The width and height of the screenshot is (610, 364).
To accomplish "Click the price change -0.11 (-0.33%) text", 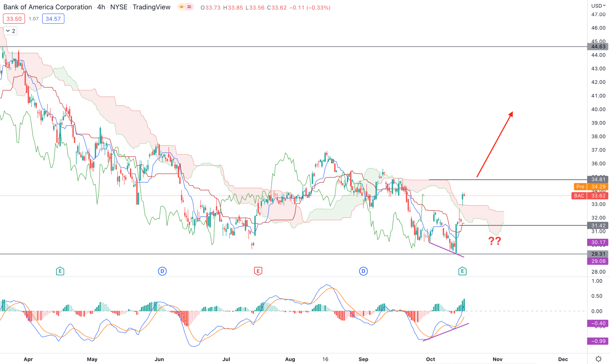I will (310, 7).
